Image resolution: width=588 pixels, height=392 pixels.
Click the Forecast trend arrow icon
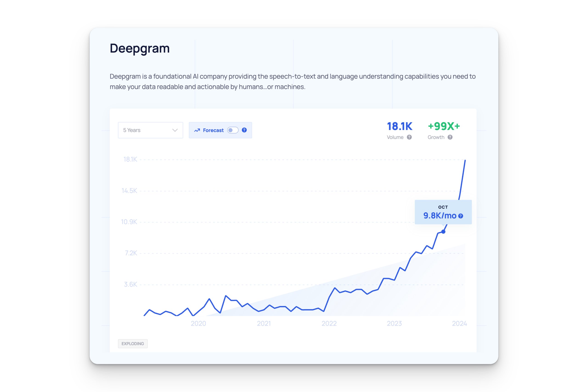pyautogui.click(x=197, y=130)
